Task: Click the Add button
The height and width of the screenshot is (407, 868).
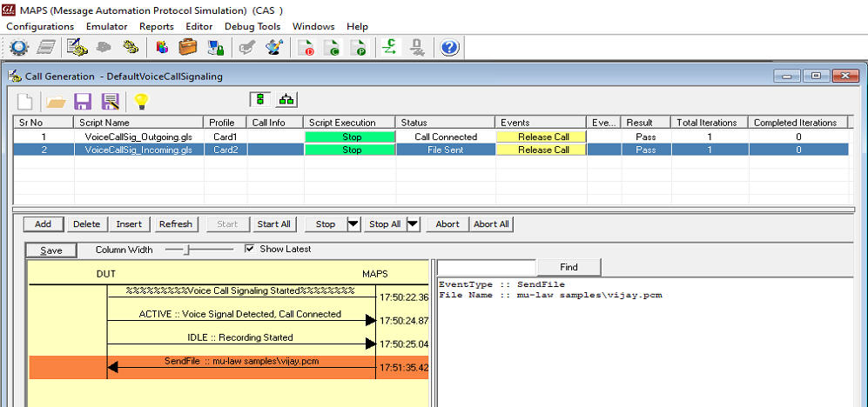Action: pos(44,224)
